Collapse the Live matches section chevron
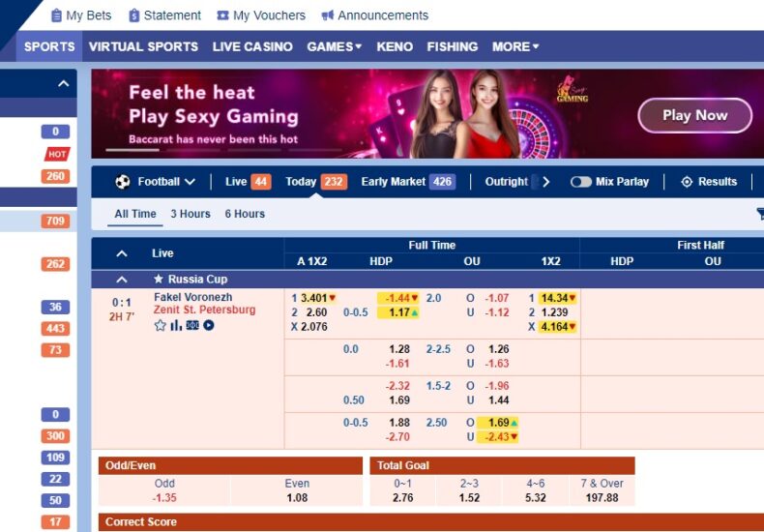The width and height of the screenshot is (764, 532). pyautogui.click(x=122, y=253)
